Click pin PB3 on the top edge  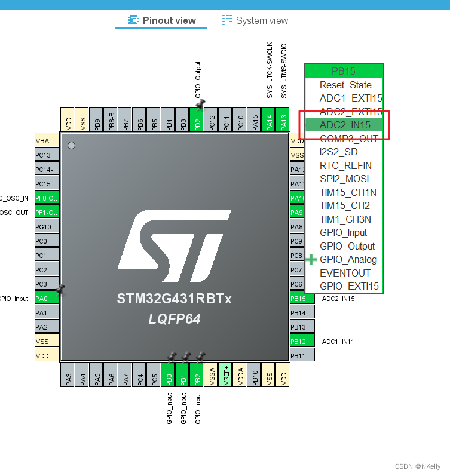[182, 119]
